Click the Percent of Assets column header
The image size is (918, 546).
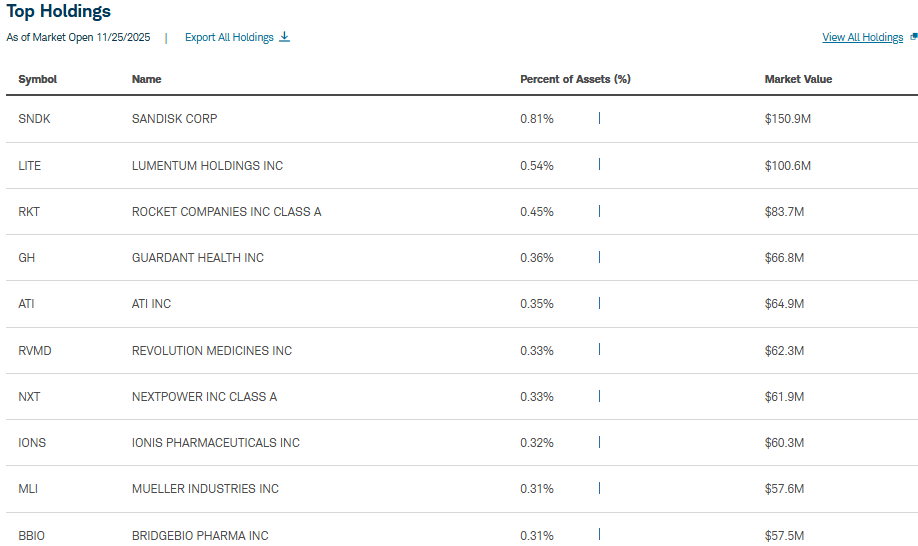pos(575,79)
